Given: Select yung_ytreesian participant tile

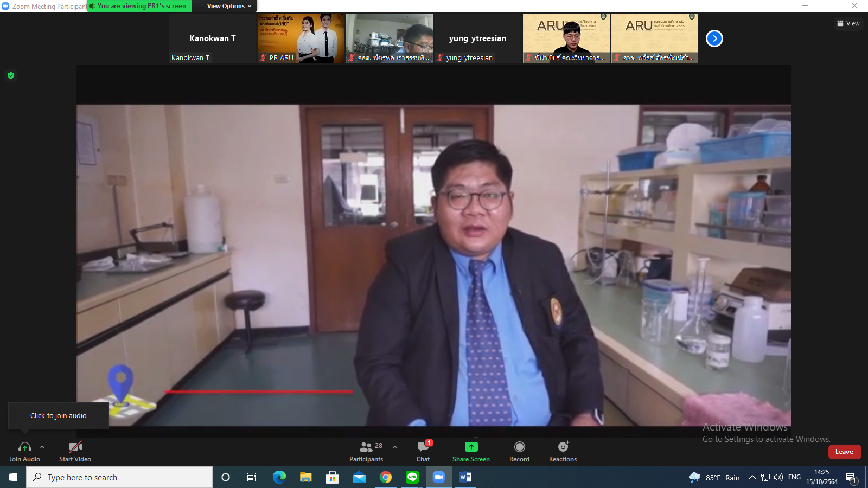Looking at the screenshot, I should click(x=477, y=38).
